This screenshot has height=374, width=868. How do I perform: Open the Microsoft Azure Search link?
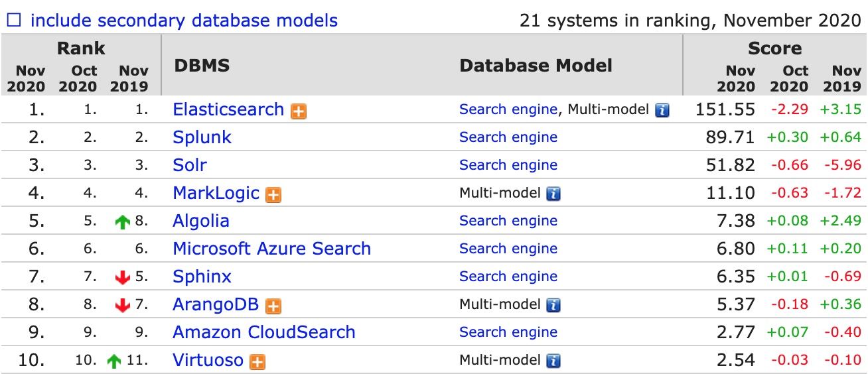(271, 249)
